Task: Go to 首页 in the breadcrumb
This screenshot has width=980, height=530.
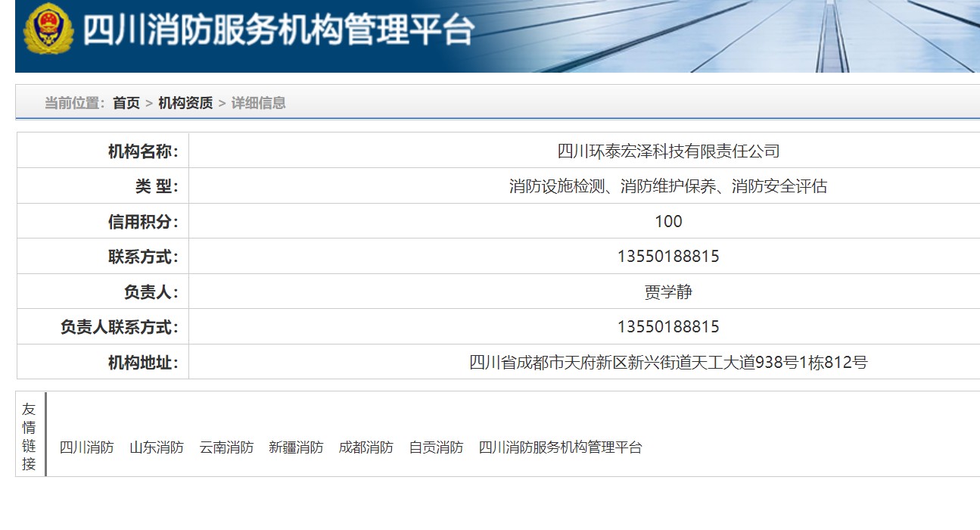Action: point(126,103)
